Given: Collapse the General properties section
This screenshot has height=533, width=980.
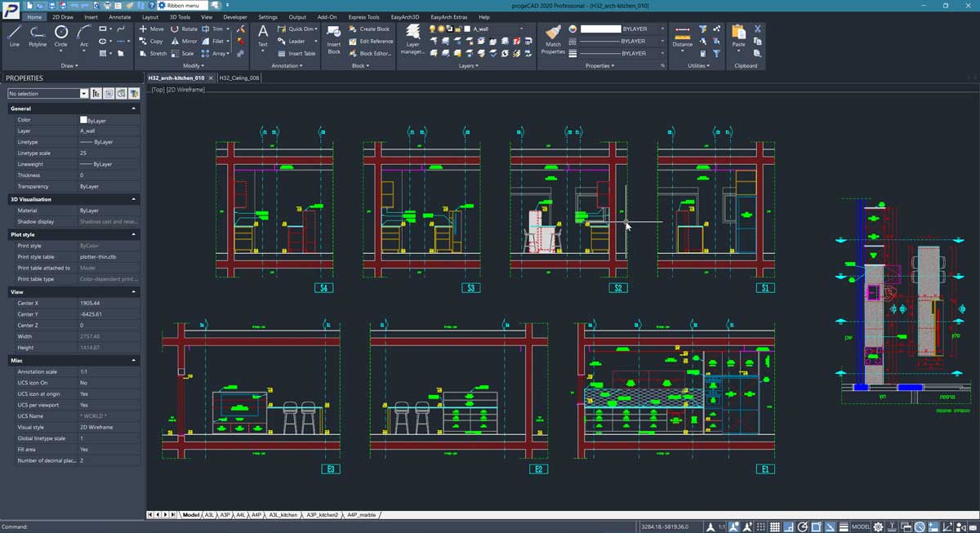Looking at the screenshot, I should [134, 109].
